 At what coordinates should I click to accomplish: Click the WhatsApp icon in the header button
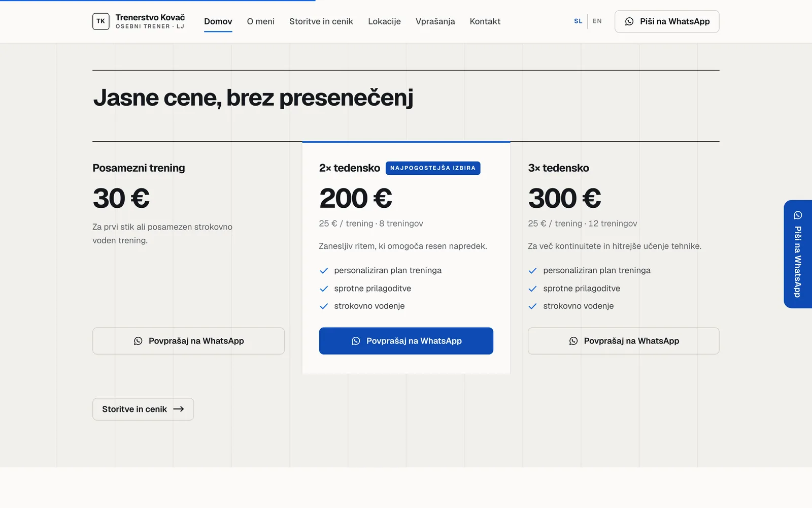tap(629, 21)
